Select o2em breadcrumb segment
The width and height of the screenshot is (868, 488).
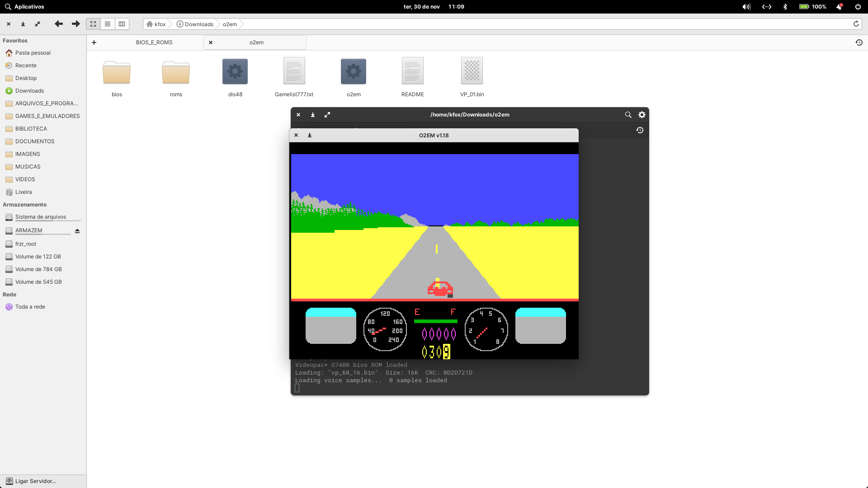click(x=230, y=24)
